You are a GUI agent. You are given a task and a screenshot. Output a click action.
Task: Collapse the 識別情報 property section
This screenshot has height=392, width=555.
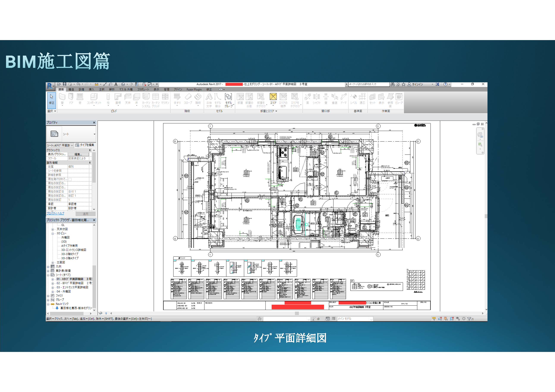(x=90, y=162)
